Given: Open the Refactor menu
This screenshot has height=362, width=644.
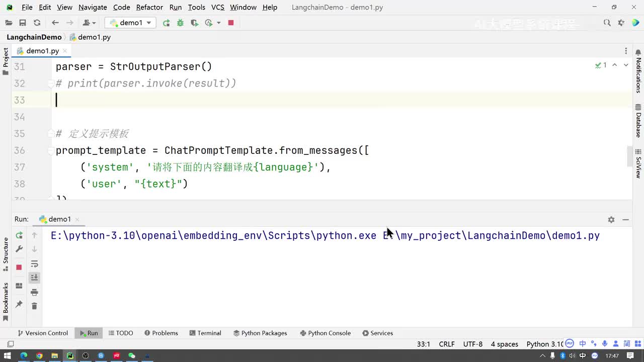Looking at the screenshot, I should click(149, 7).
